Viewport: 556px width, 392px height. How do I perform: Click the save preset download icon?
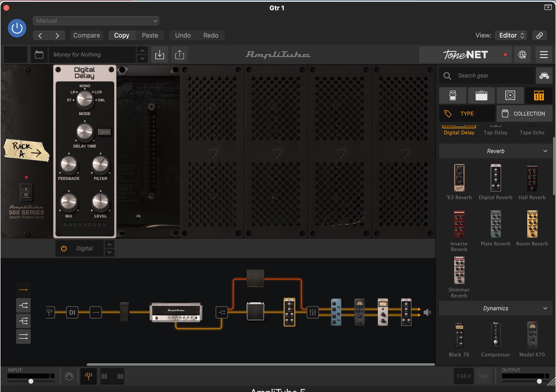tap(160, 55)
